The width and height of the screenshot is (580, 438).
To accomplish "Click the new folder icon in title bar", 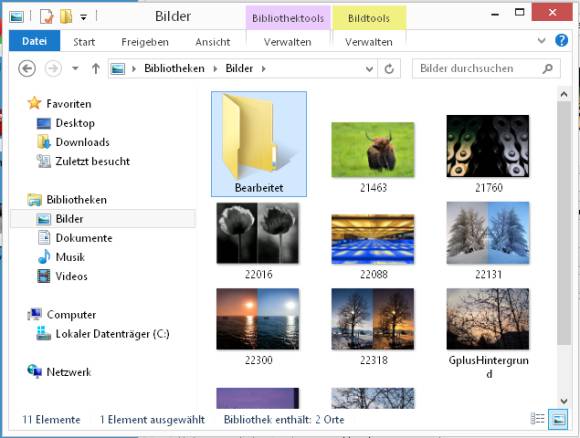I will (65, 17).
